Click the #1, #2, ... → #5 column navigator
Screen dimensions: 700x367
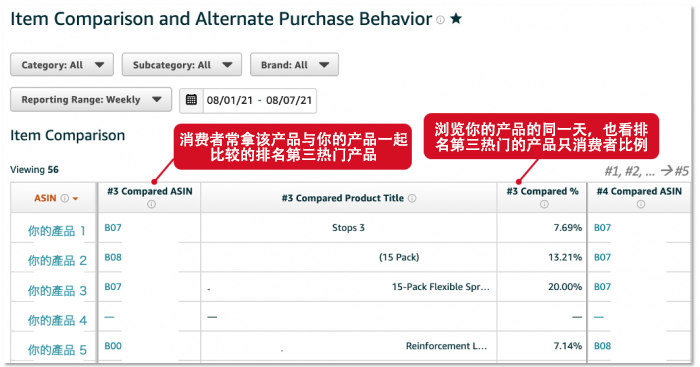click(x=646, y=171)
